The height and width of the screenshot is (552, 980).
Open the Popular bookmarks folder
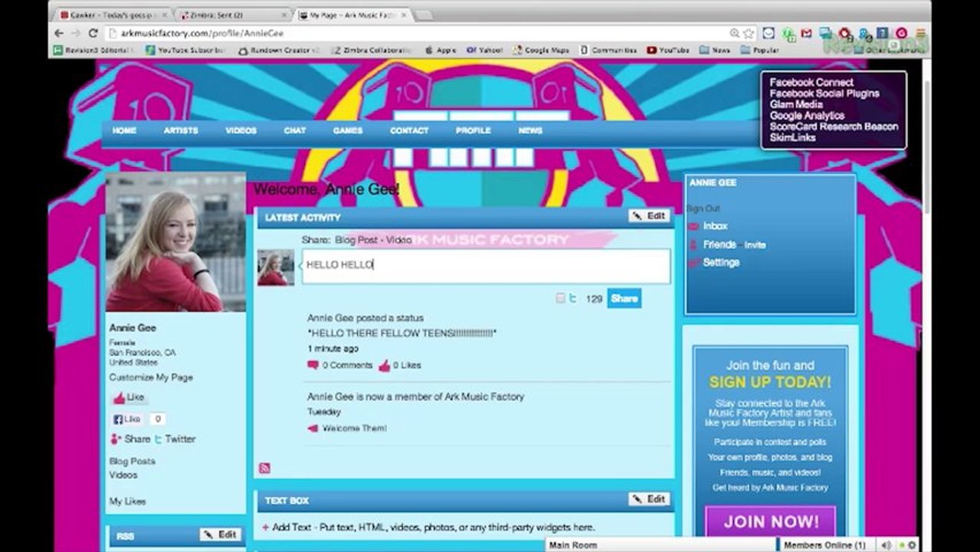[x=760, y=50]
